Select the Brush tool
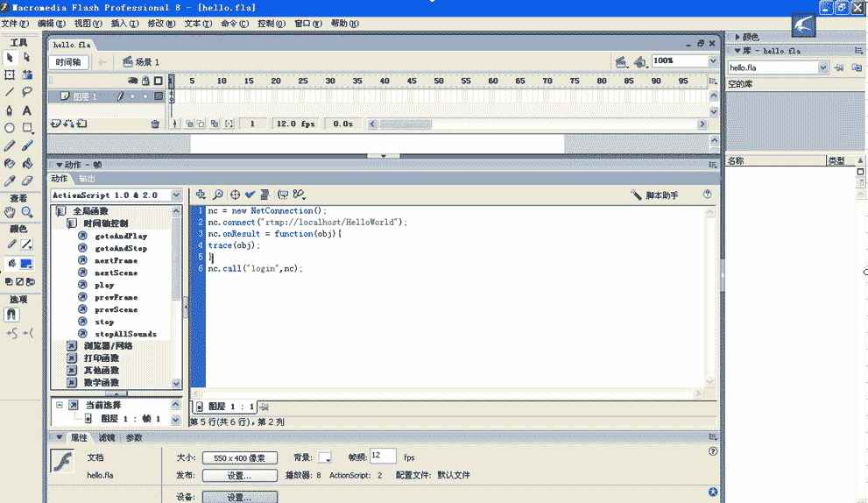This screenshot has height=503, width=868. click(26, 145)
